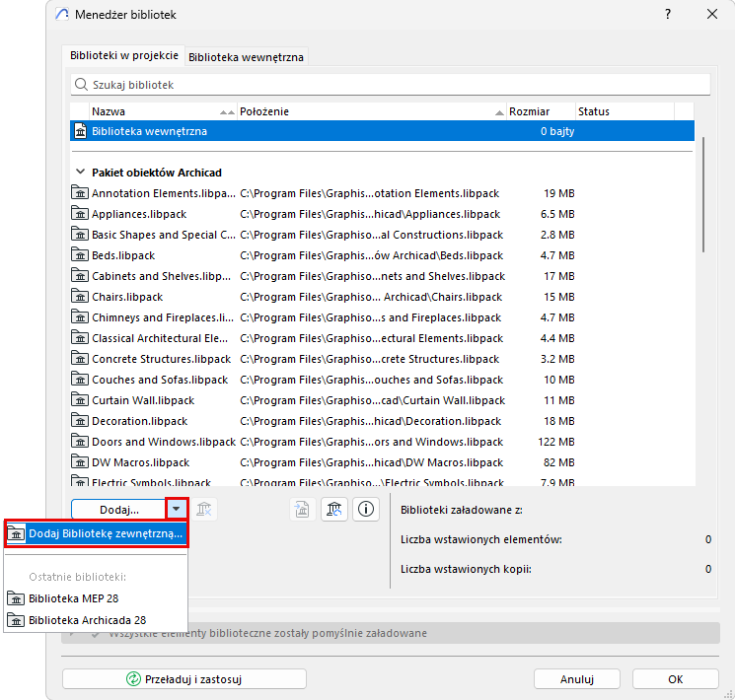Image resolution: width=735 pixels, height=700 pixels.
Task: Select the Biblioteka wewnętrzna row
Action: pyautogui.click(x=382, y=131)
